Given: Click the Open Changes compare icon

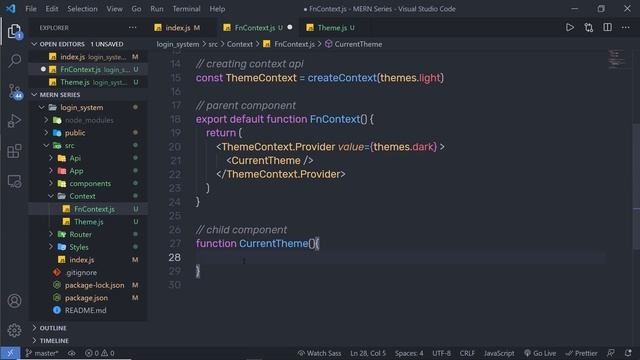Looking at the screenshot, I should tap(589, 27).
